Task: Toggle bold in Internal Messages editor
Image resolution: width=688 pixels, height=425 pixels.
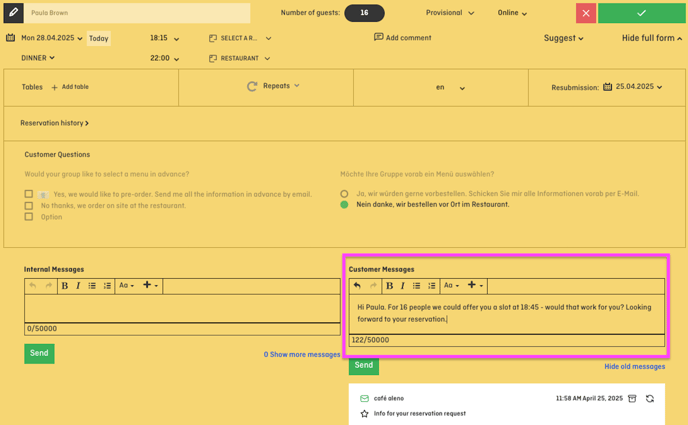Action: click(64, 286)
